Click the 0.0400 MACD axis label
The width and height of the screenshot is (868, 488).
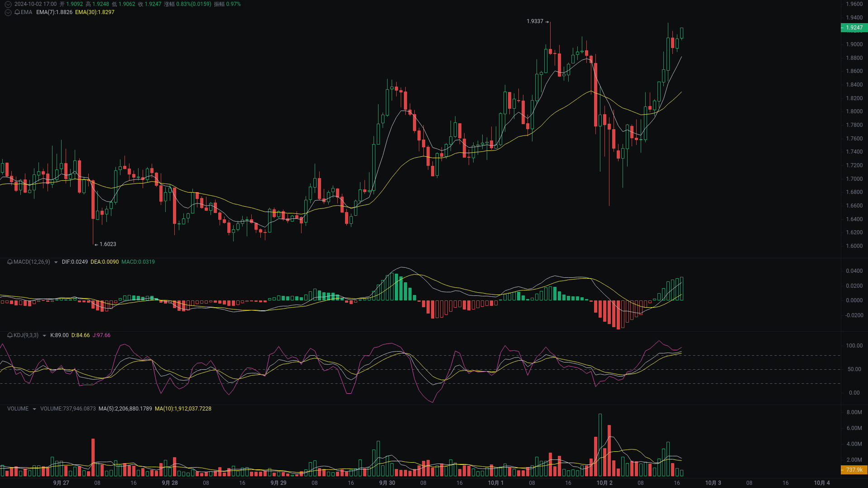854,271
